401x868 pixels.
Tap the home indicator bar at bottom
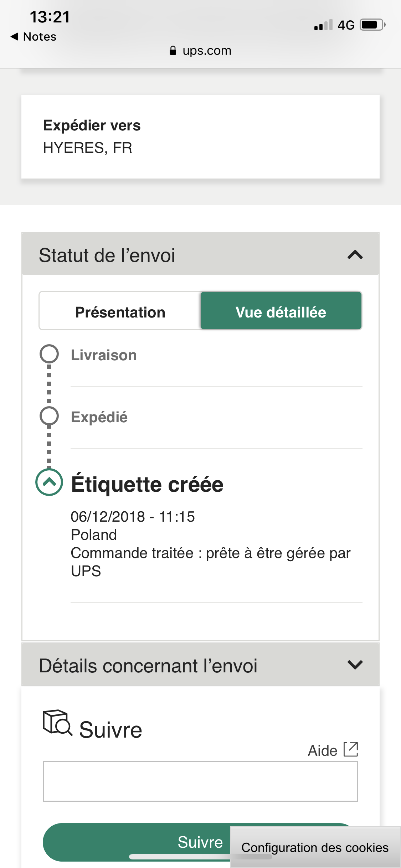pos(200,857)
